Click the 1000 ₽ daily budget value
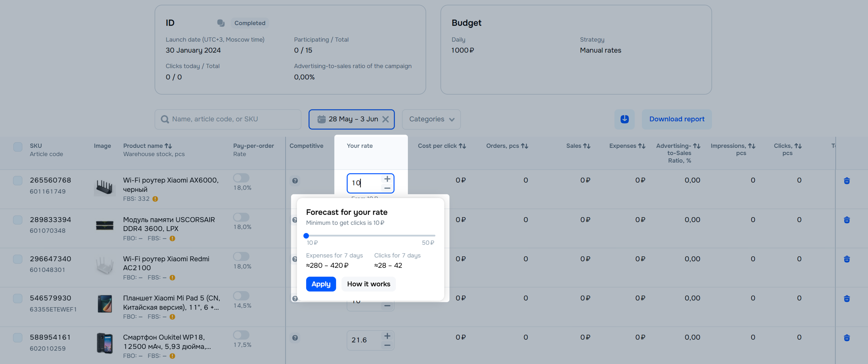 pos(462,50)
